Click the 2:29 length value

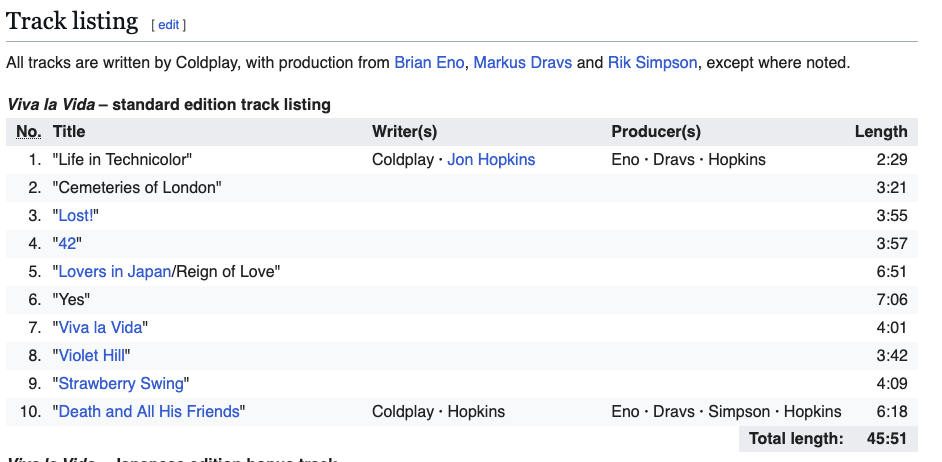point(892,160)
